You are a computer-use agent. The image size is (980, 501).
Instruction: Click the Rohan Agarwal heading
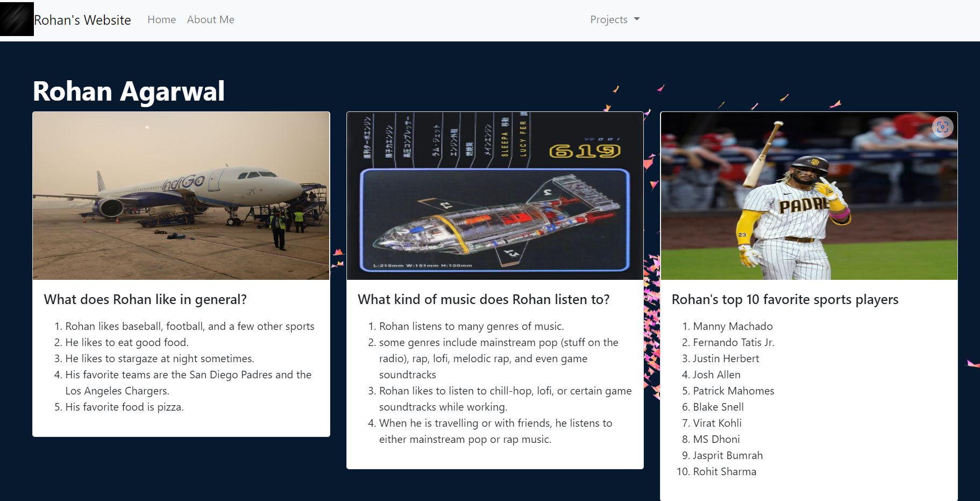[x=129, y=91]
